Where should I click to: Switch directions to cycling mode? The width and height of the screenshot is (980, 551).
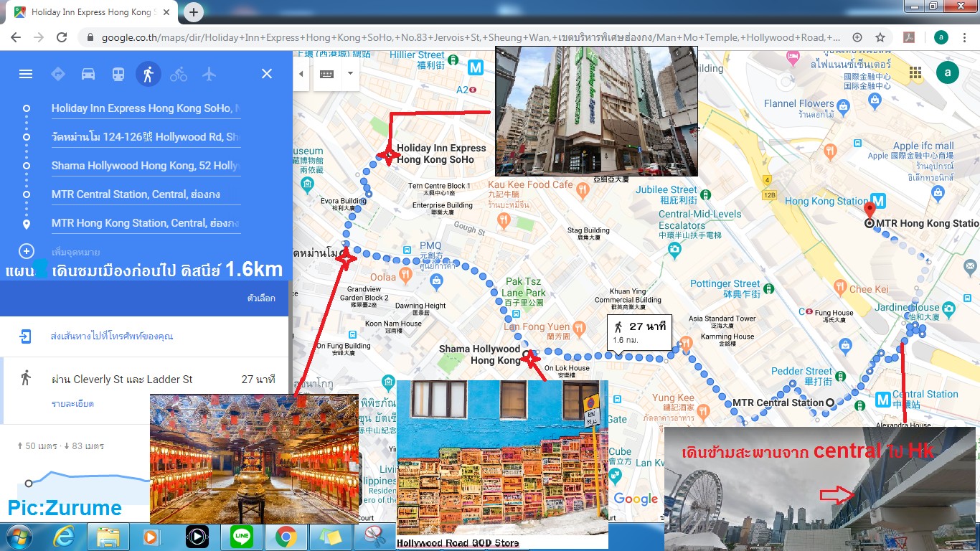(x=179, y=74)
